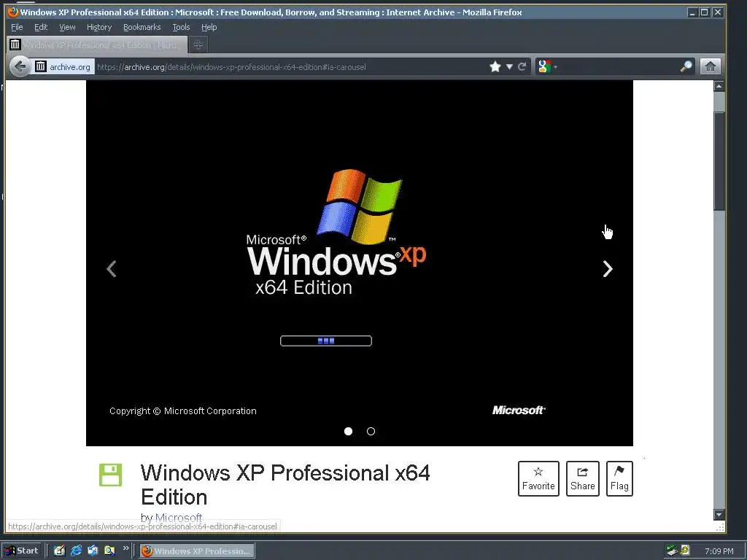The image size is (747, 560).
Task: Open the fourth quick launch search icon
Action: tap(109, 551)
